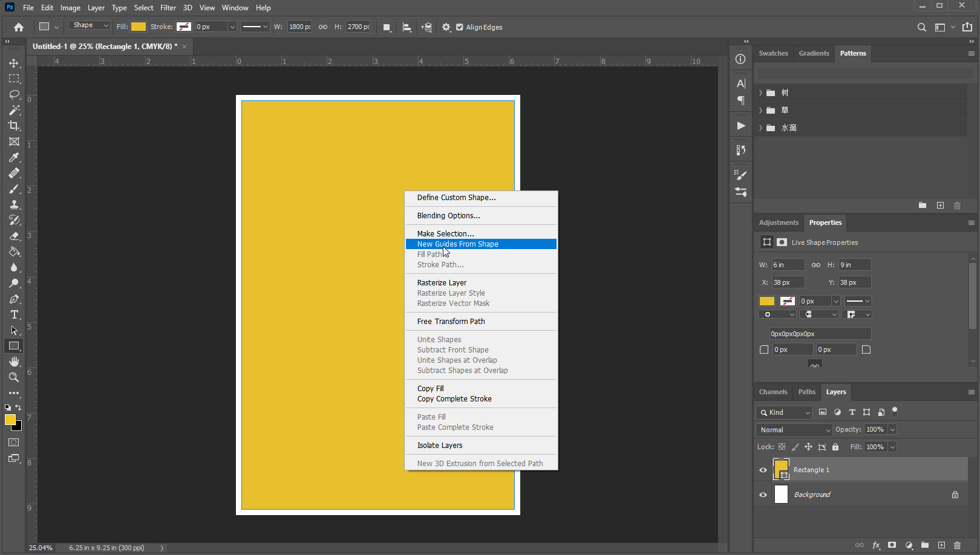Image resolution: width=980 pixels, height=555 pixels.
Task: Toggle link between W and H in Properties
Action: pos(816,265)
